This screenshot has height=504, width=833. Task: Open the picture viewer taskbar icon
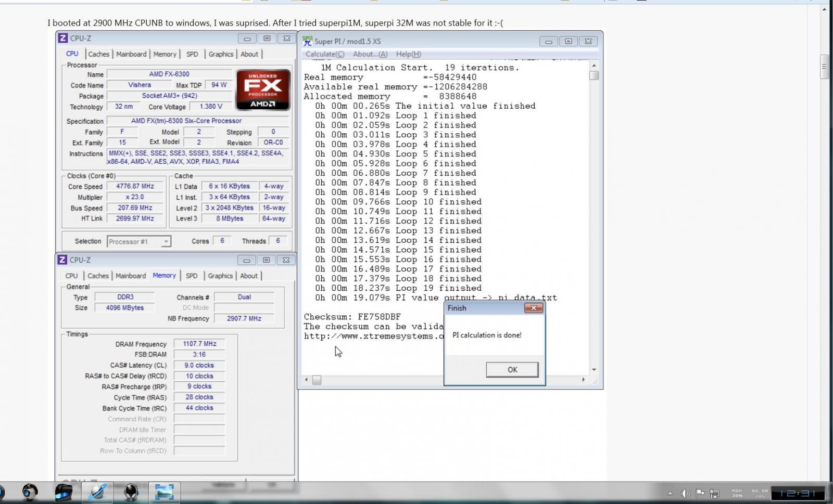pos(164,492)
